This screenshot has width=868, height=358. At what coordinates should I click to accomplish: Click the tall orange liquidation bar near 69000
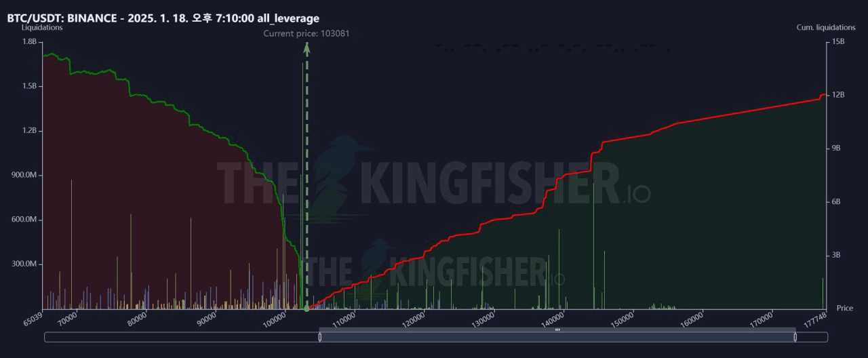point(71,244)
